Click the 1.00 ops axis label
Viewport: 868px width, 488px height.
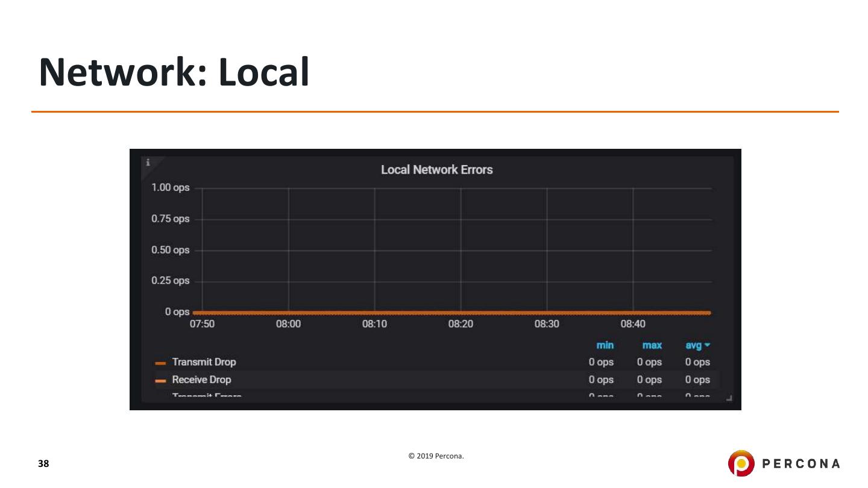pyautogui.click(x=171, y=188)
